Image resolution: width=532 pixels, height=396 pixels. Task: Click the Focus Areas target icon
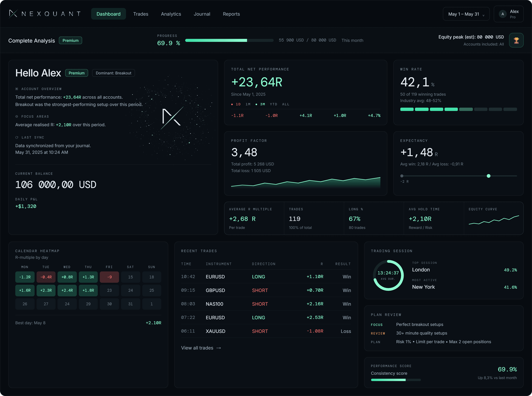tap(17, 116)
